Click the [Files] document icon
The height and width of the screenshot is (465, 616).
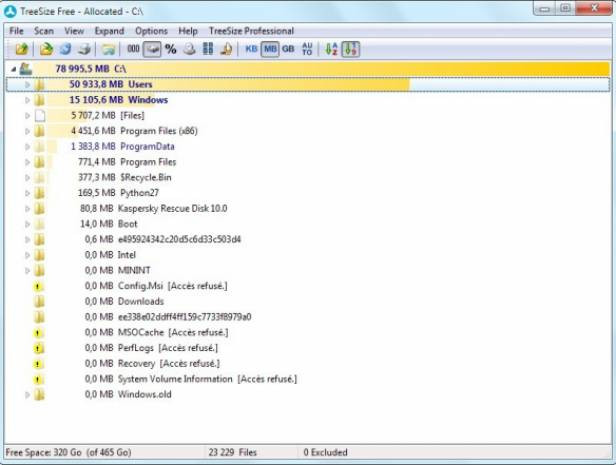pyautogui.click(x=40, y=115)
